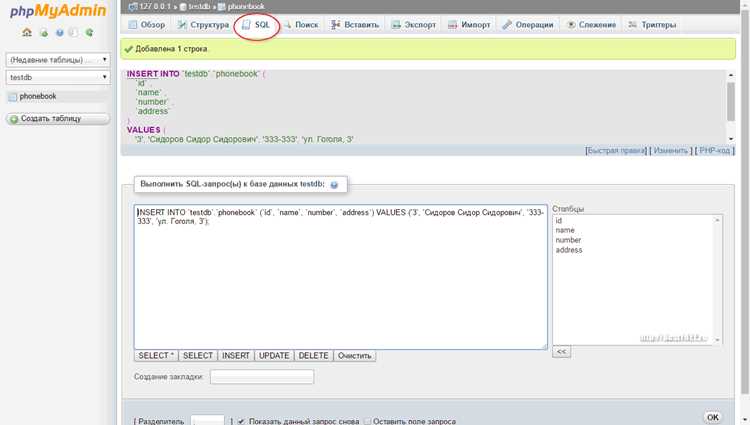The image size is (750, 425).
Task: Open the Быстрая правка link
Action: pyautogui.click(x=617, y=151)
